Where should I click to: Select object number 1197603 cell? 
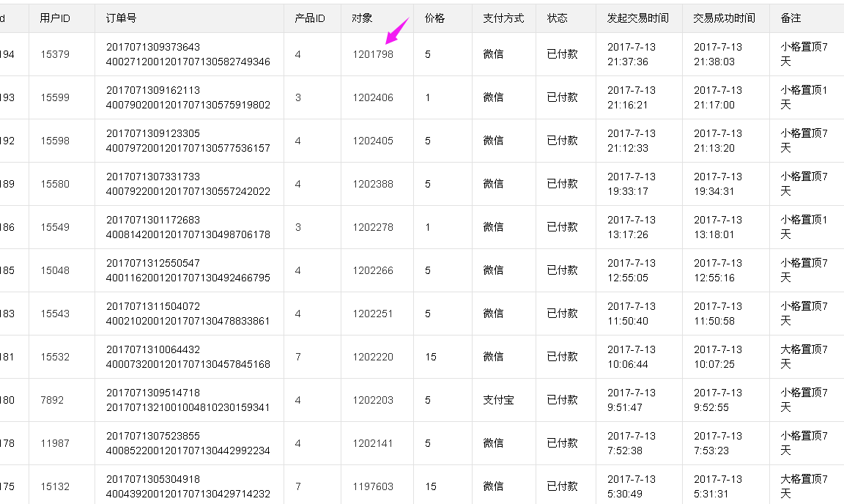tap(372, 486)
